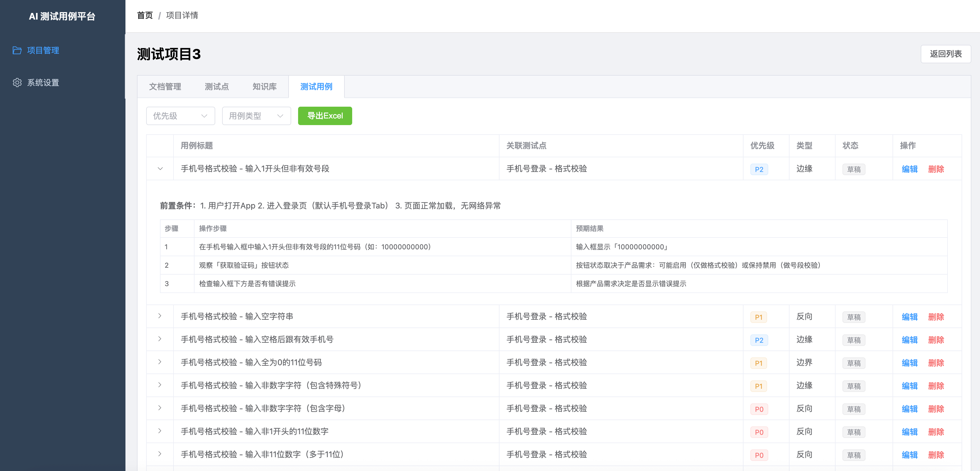Click 编辑 on the first test case
This screenshot has height=471, width=980.
pyautogui.click(x=909, y=169)
